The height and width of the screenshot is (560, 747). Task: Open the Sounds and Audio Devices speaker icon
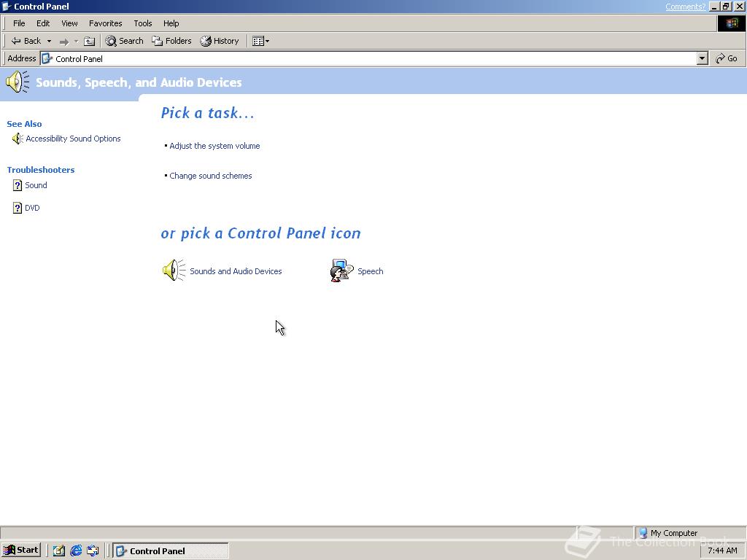point(174,271)
